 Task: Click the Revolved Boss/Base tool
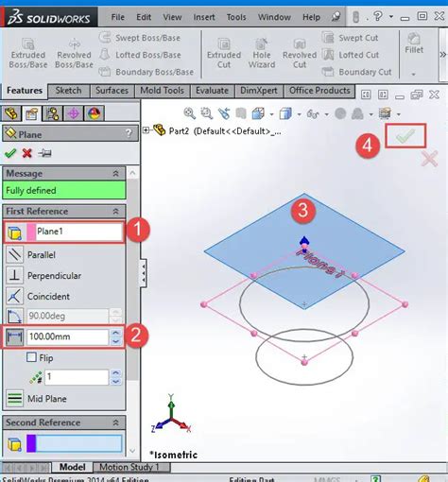point(74,53)
